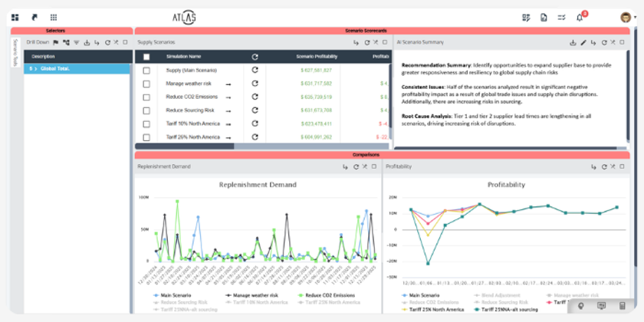This screenshot has width=644, height=322.
Task: Check the Supply (Main Scenario) checkbox
Action: click(x=146, y=70)
